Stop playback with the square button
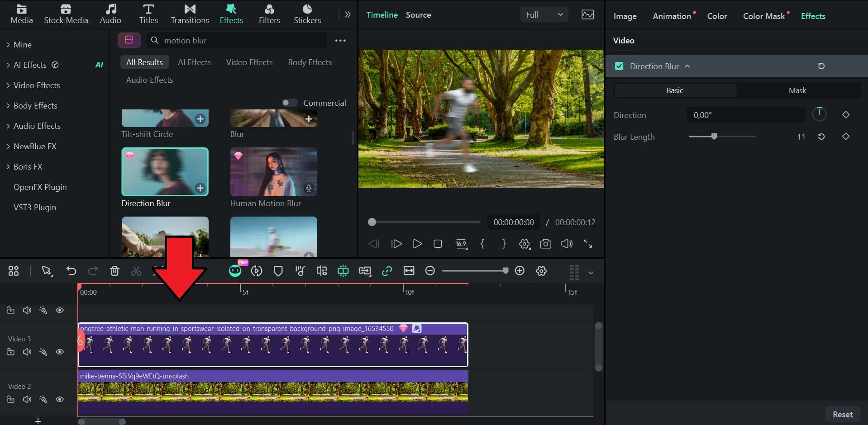 [438, 244]
